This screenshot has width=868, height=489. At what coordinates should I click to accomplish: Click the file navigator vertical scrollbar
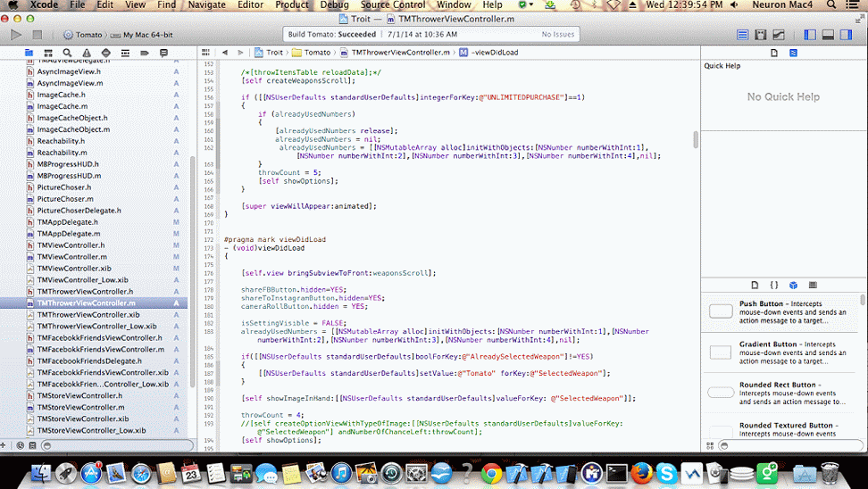[x=192, y=271]
